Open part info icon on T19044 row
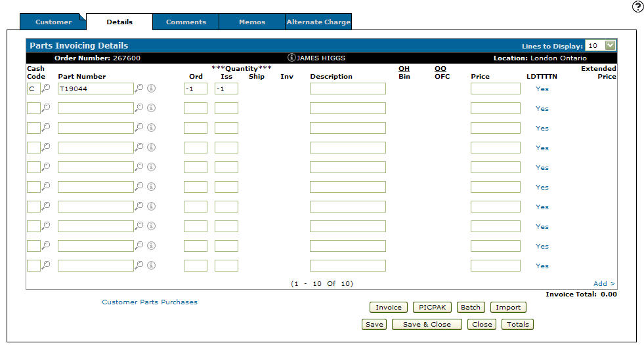 (151, 88)
